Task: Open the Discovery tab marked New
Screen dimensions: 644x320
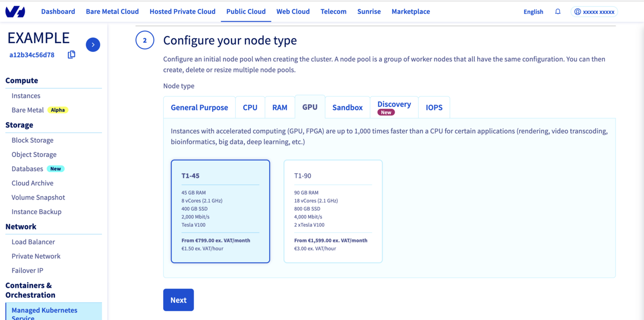Action: click(394, 107)
